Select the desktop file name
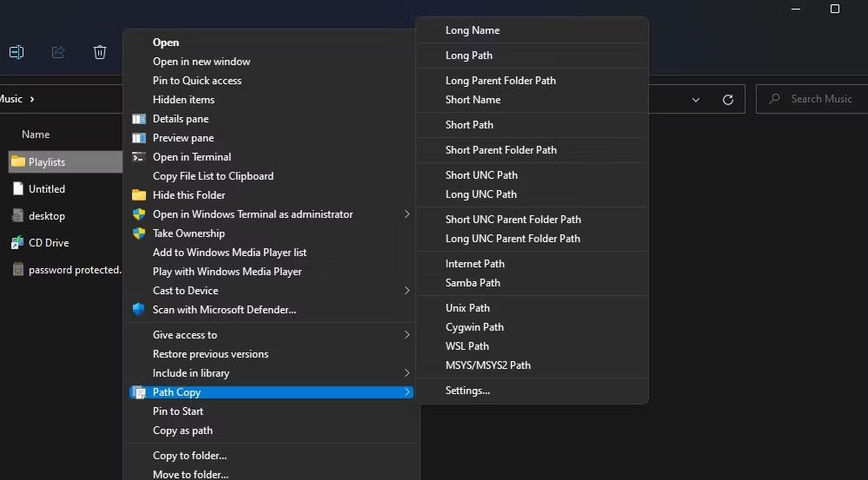This screenshot has height=480, width=868. click(x=47, y=216)
